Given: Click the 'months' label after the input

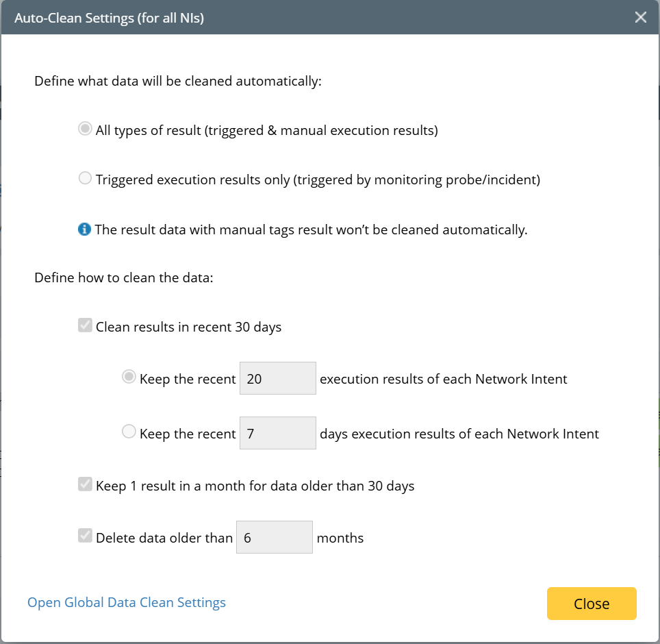Looking at the screenshot, I should click(340, 538).
